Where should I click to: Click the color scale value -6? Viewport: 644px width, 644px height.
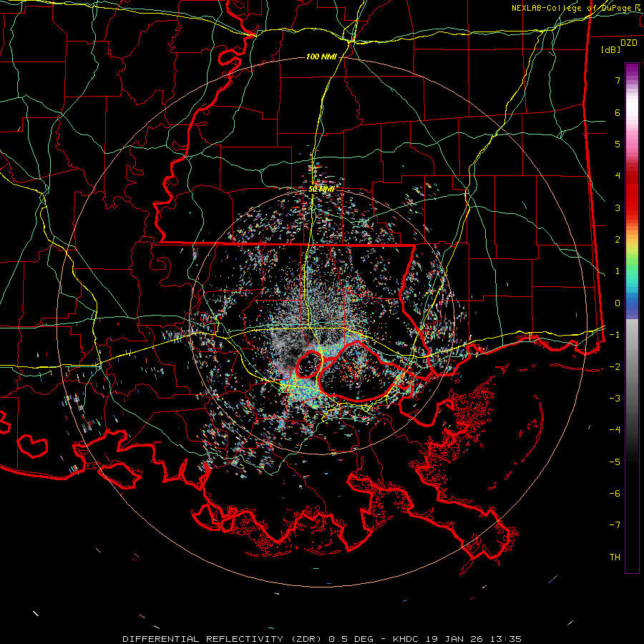(615, 494)
